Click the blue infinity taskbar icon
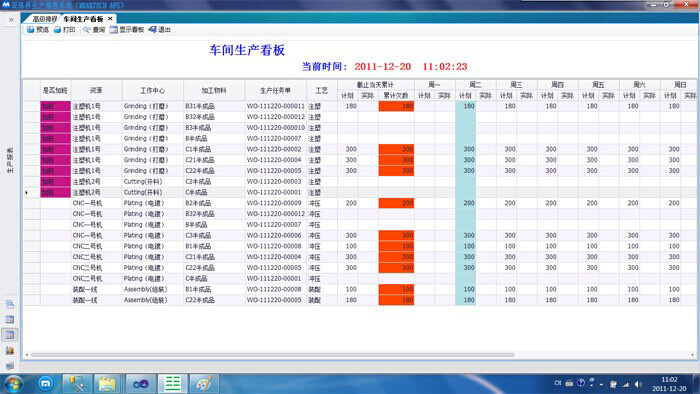 coord(141,384)
